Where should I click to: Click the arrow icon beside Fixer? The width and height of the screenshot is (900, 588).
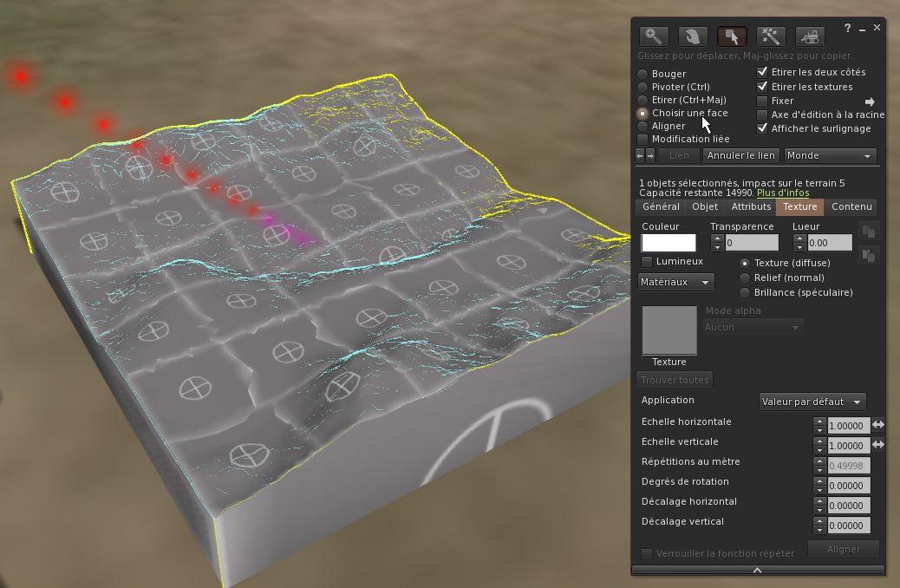870,101
